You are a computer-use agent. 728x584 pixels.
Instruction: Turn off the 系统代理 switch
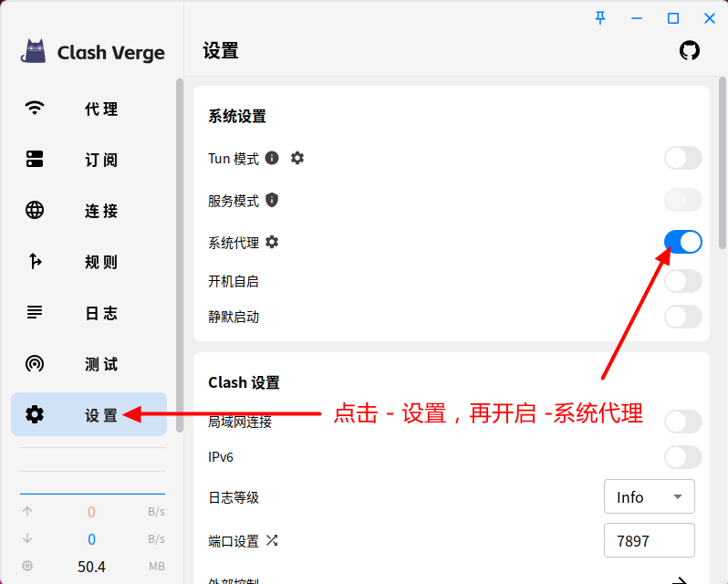(x=683, y=242)
